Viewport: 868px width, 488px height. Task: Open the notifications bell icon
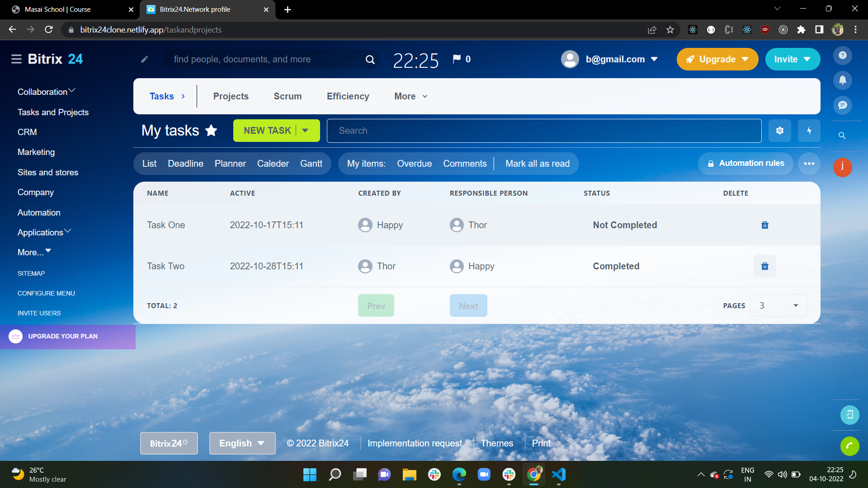pos(842,80)
